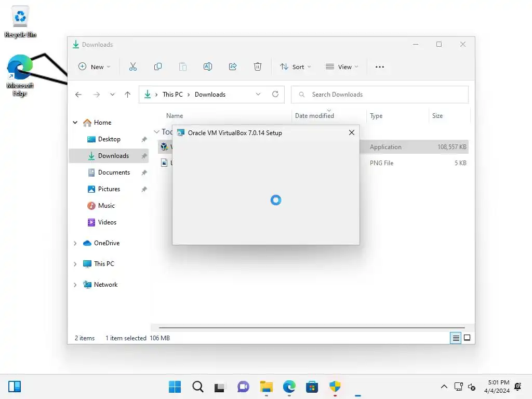The height and width of the screenshot is (399, 532).
Task: Collapse the Today file group
Action: click(x=156, y=131)
